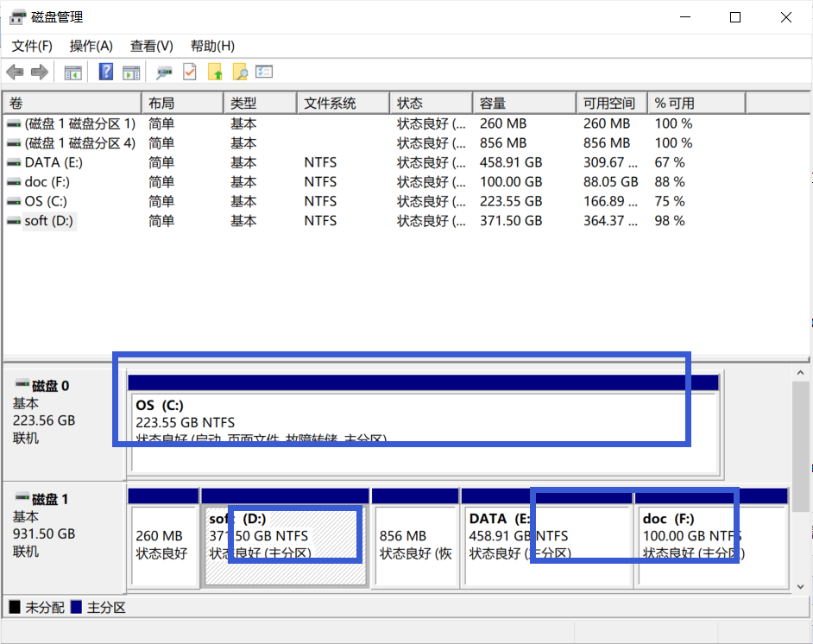Click the 75 % available cell

pos(670,202)
